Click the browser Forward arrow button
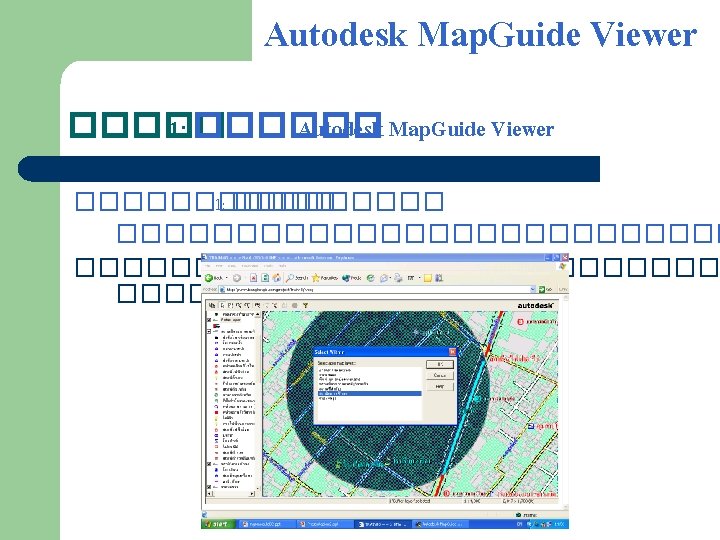The height and width of the screenshot is (540, 720). tap(237, 278)
